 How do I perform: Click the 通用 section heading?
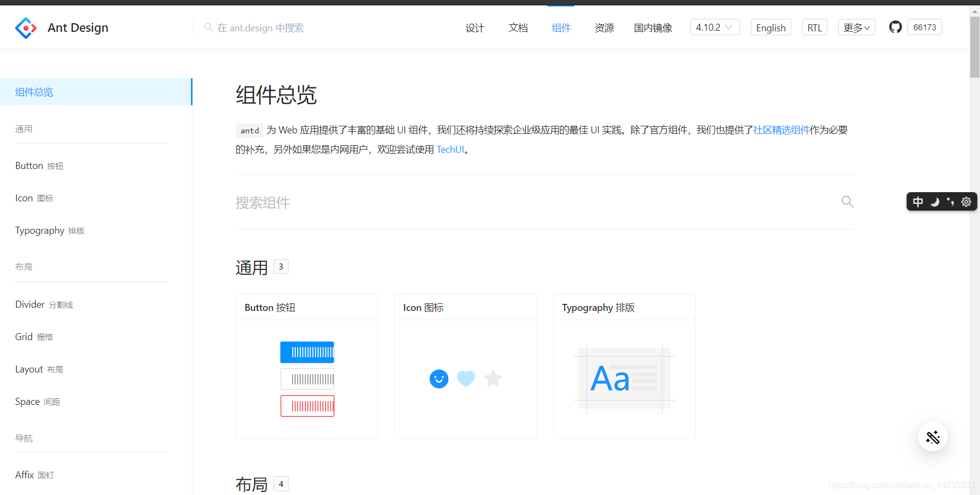point(252,267)
